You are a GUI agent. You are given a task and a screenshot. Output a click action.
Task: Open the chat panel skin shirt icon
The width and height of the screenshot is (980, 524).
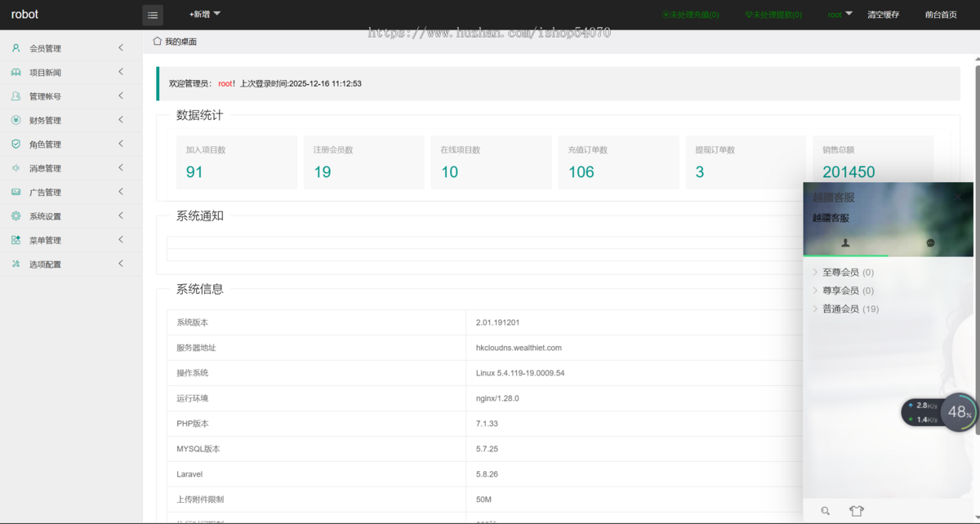pos(856,511)
